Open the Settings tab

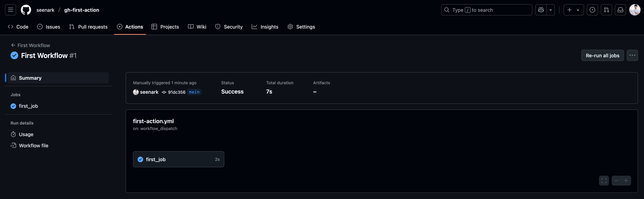coord(301,27)
